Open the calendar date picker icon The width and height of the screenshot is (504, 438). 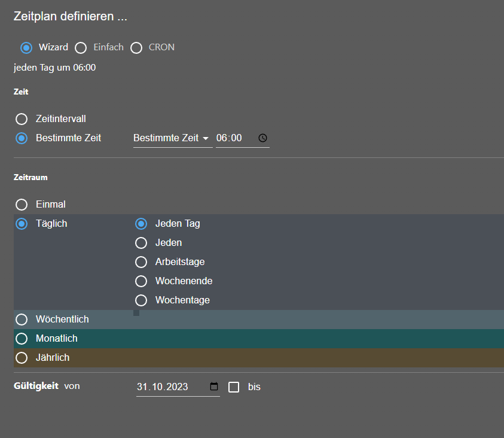[214, 386]
